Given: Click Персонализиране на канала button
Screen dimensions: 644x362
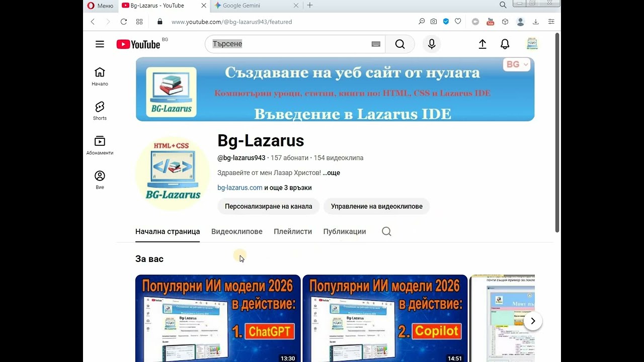Looking at the screenshot, I should (x=269, y=206).
